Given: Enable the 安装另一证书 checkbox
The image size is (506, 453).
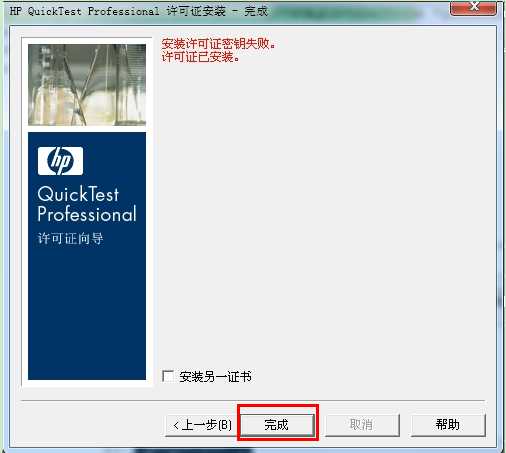Looking at the screenshot, I should pyautogui.click(x=168, y=376).
